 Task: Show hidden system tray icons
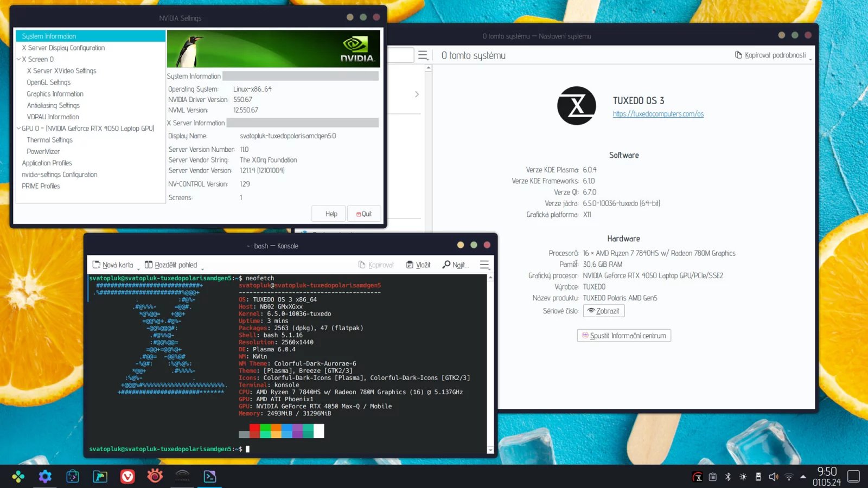(803, 477)
